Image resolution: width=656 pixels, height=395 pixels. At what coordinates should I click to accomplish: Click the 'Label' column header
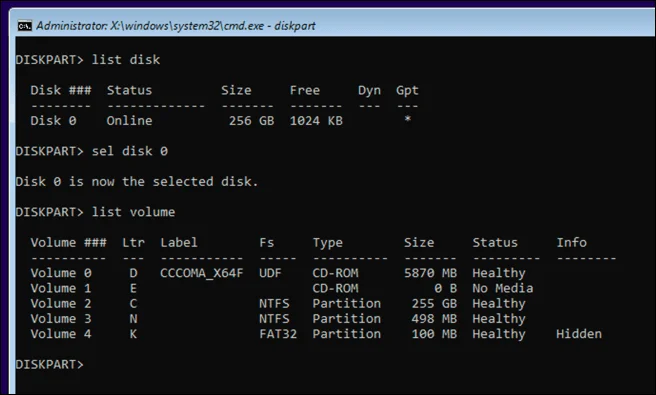[179, 243]
